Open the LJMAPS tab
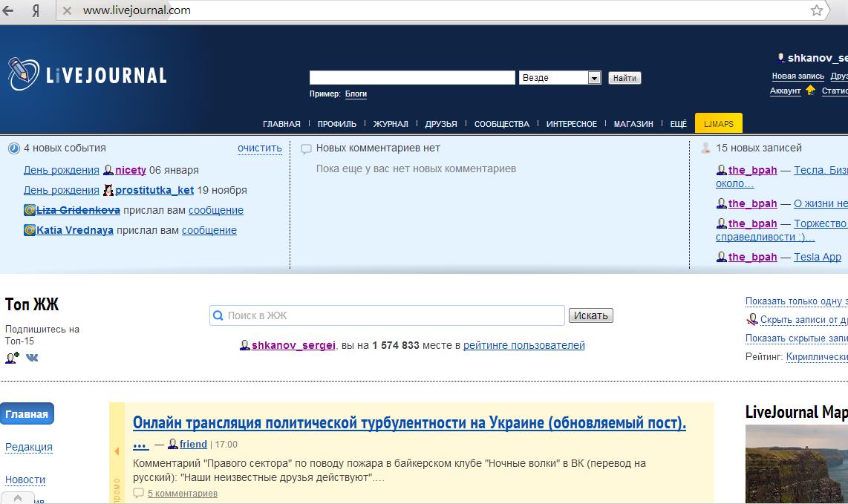 point(718,124)
